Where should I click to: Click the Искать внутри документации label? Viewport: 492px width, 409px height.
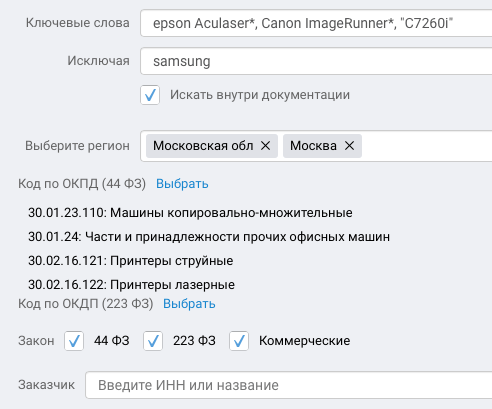[x=260, y=95]
